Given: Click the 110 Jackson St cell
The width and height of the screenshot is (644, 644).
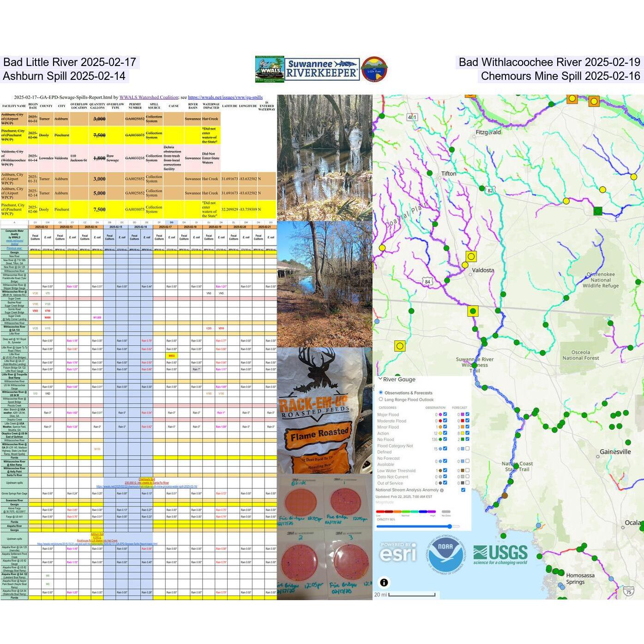Looking at the screenshot, I should (x=78, y=158).
